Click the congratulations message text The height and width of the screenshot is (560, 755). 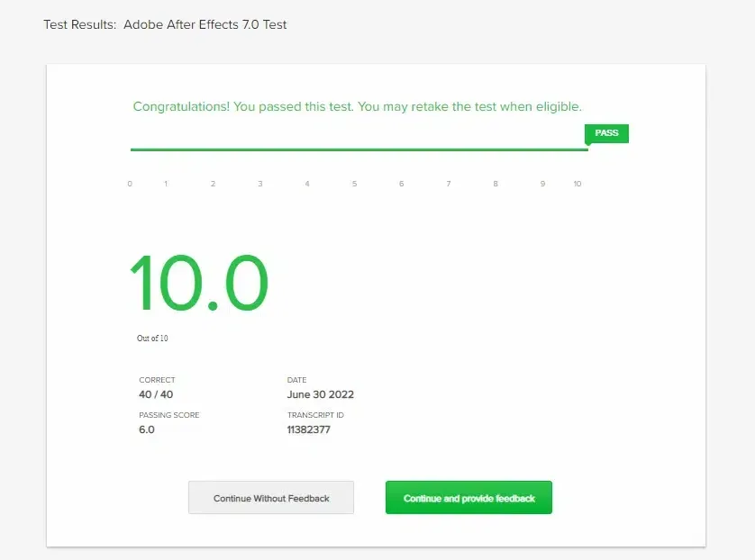357,106
